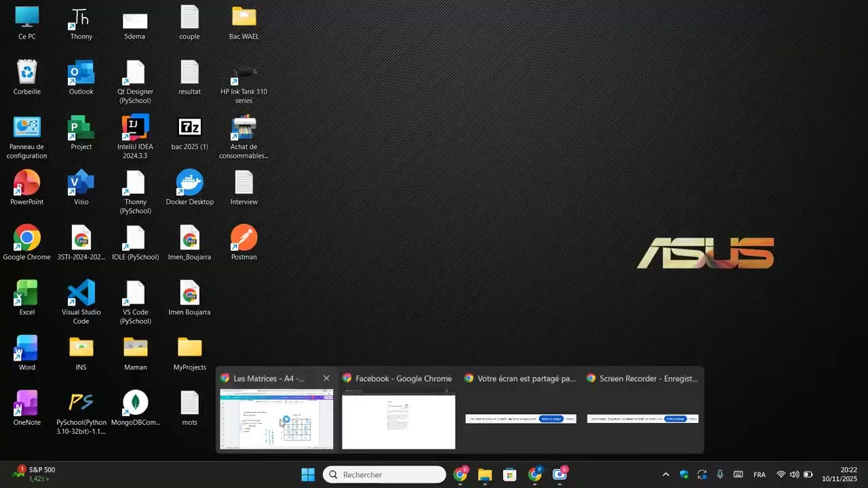Open the Les Matrices window preview
Screen dimensions: 868x488
(x=277, y=419)
